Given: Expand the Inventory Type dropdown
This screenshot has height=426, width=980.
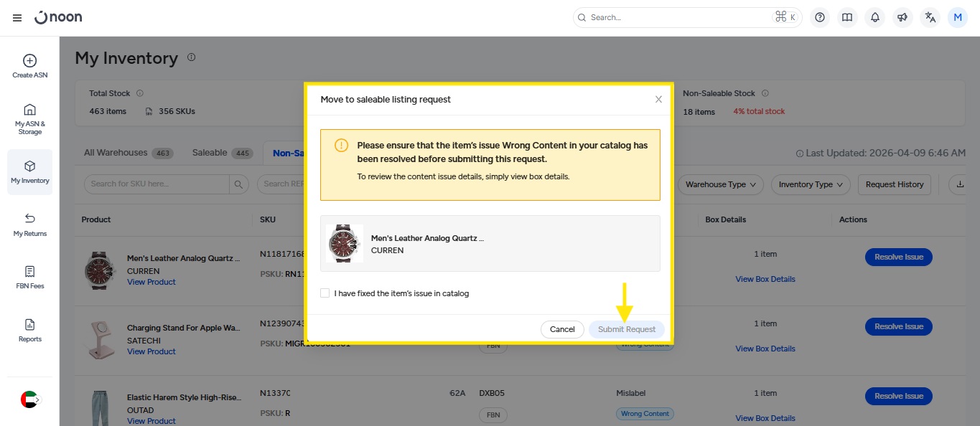Looking at the screenshot, I should pos(811,184).
